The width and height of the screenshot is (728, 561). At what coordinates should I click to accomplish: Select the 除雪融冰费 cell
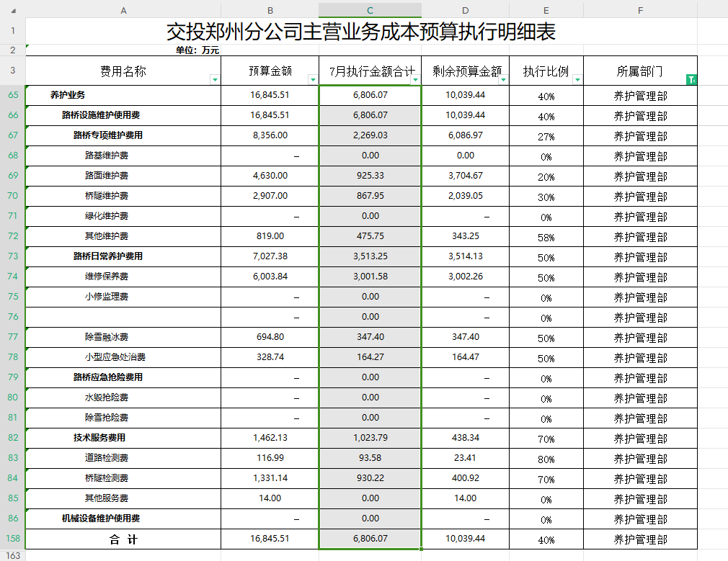click(x=123, y=337)
